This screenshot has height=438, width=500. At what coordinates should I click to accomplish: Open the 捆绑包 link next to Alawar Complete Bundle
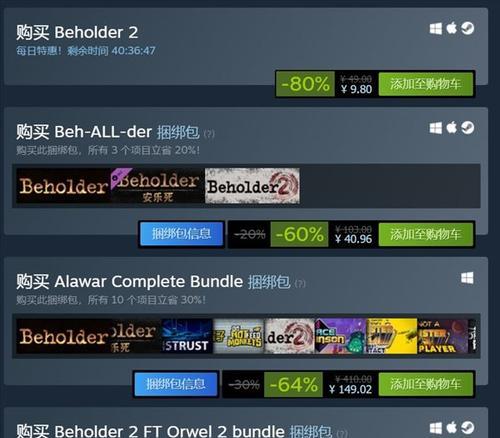(x=269, y=282)
